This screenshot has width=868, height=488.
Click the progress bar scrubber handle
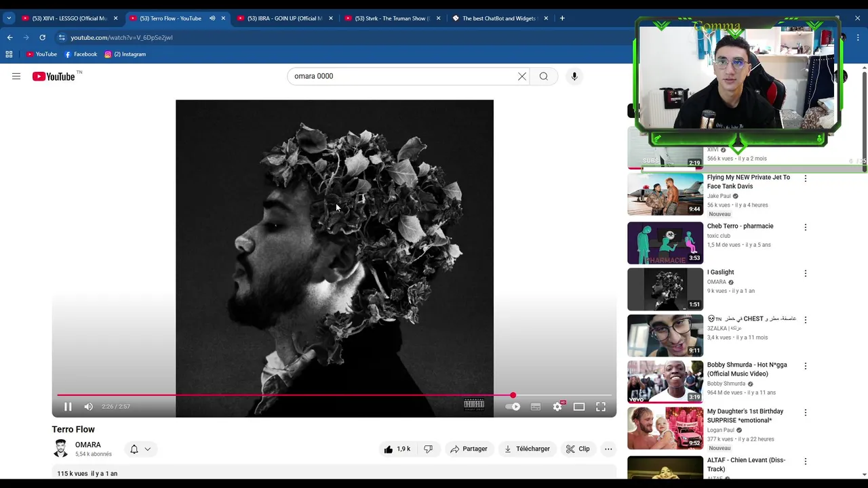coord(513,395)
